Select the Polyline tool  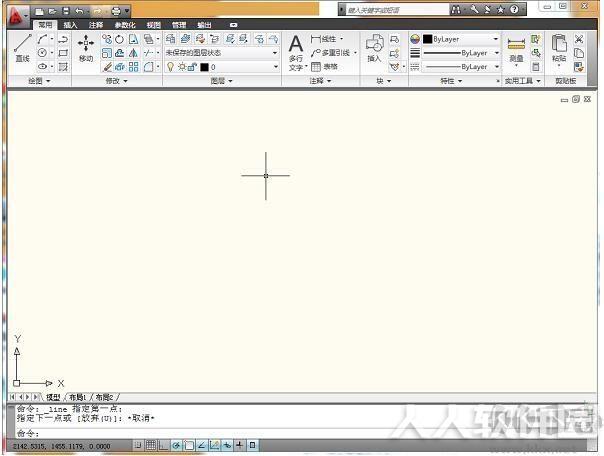point(63,39)
